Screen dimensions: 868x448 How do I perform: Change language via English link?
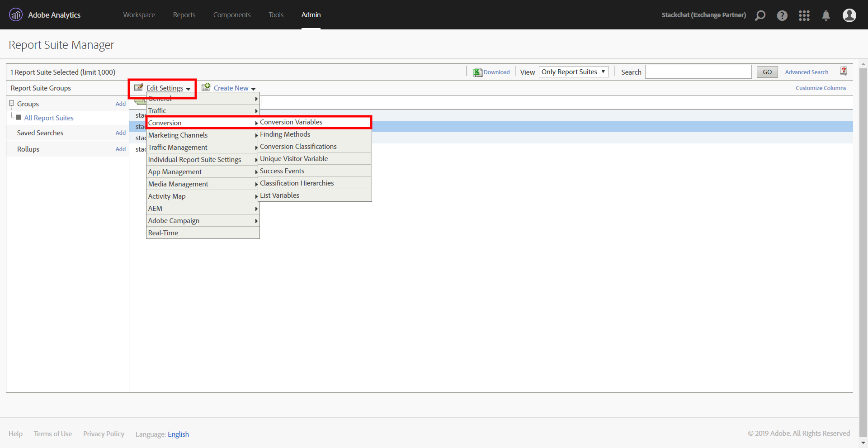179,434
